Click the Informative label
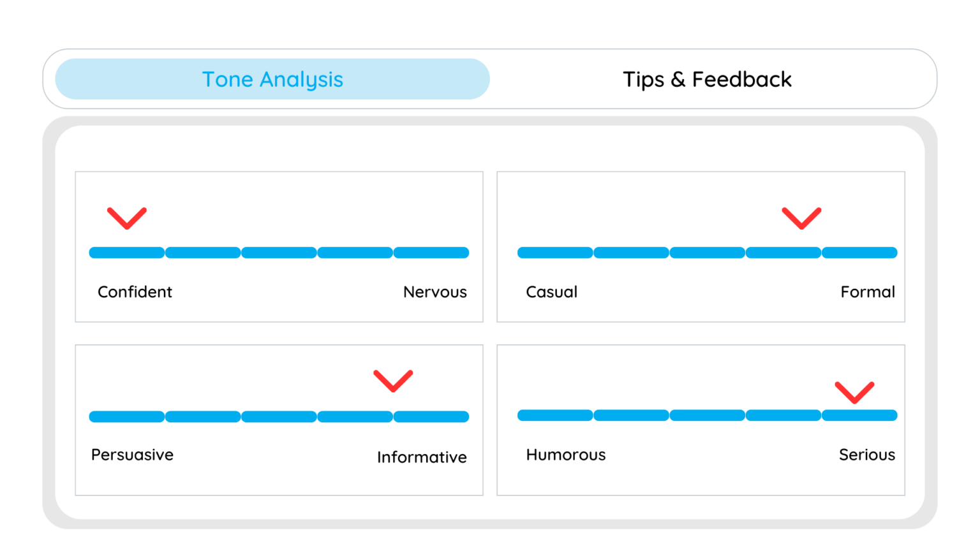The image size is (980, 551). pos(422,457)
